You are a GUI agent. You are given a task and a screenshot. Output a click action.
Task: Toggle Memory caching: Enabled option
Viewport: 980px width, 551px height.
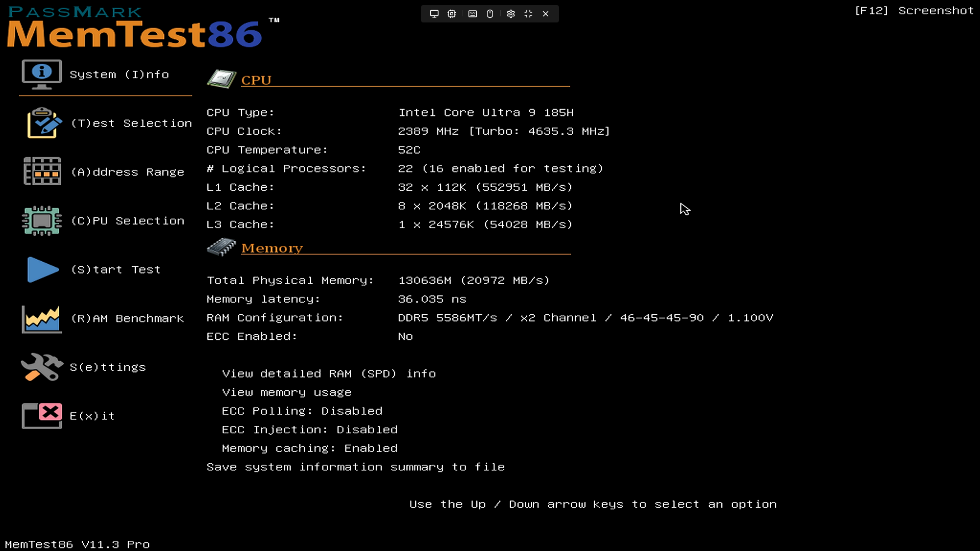309,448
